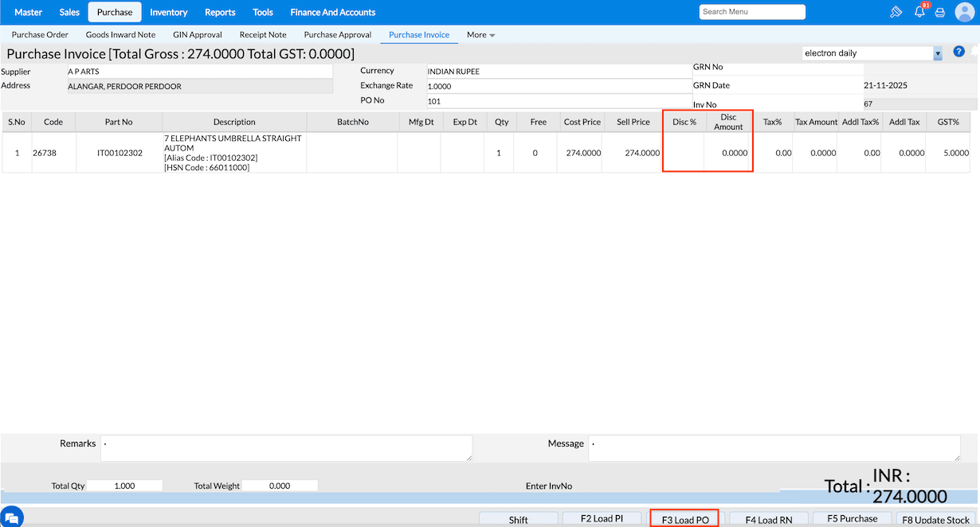Image resolution: width=980 pixels, height=527 pixels.
Task: Click the printer icon in header
Action: [x=940, y=12]
